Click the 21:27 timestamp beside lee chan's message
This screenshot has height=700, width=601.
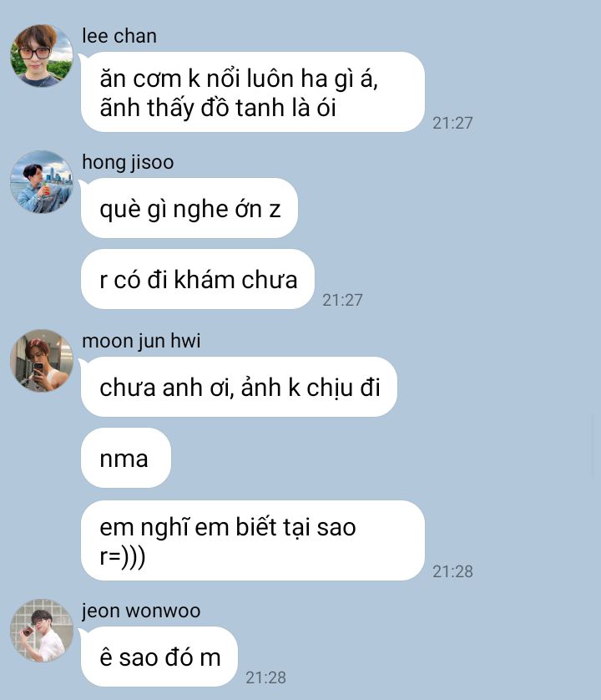452,123
